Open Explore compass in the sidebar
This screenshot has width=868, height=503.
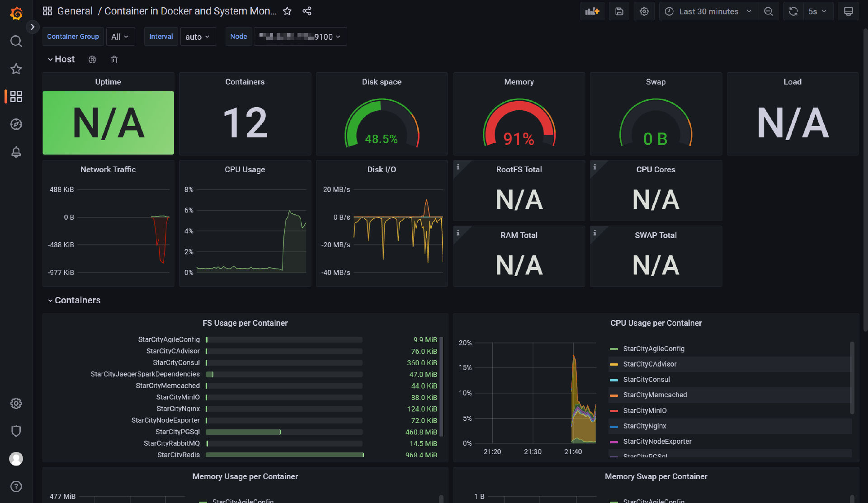pyautogui.click(x=16, y=124)
